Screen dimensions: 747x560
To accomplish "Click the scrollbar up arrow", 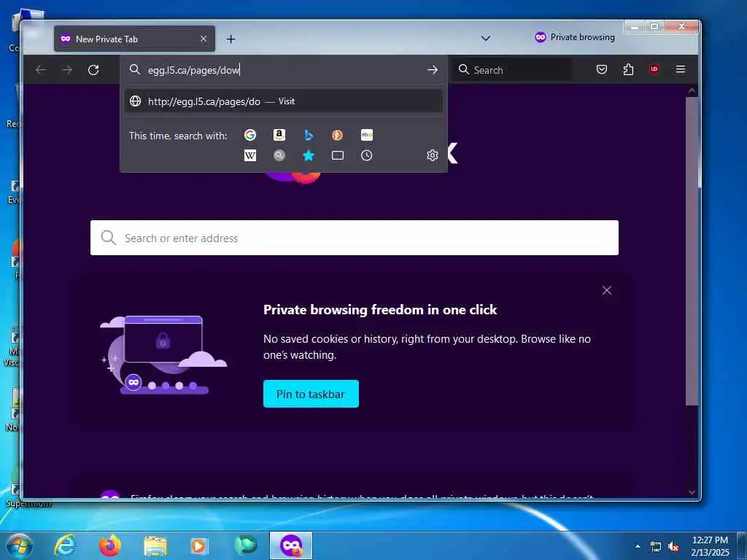I will (692, 90).
